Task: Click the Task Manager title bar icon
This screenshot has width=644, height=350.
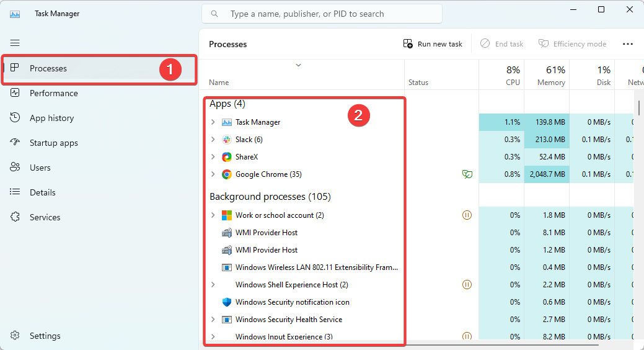Action: pos(15,14)
